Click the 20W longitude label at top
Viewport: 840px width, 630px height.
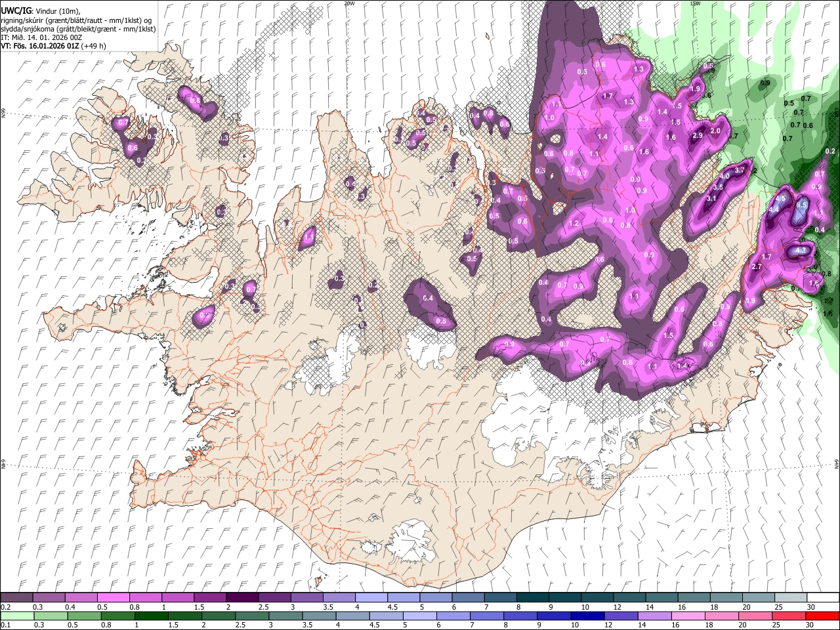(x=349, y=3)
